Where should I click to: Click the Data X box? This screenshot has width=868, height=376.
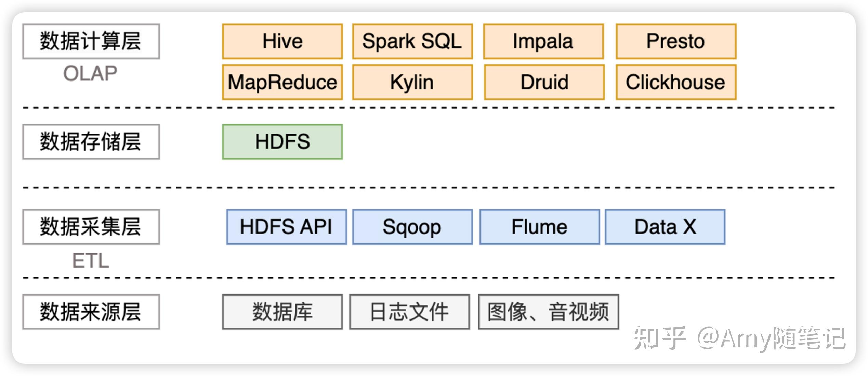(665, 227)
